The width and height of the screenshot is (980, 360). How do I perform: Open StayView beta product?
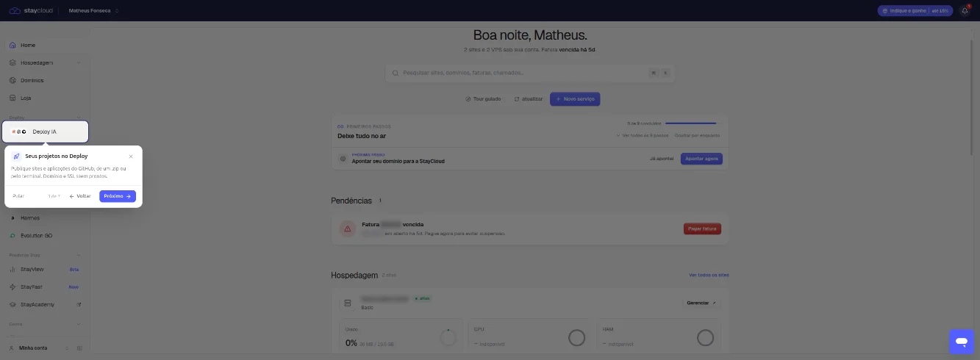pyautogui.click(x=44, y=270)
